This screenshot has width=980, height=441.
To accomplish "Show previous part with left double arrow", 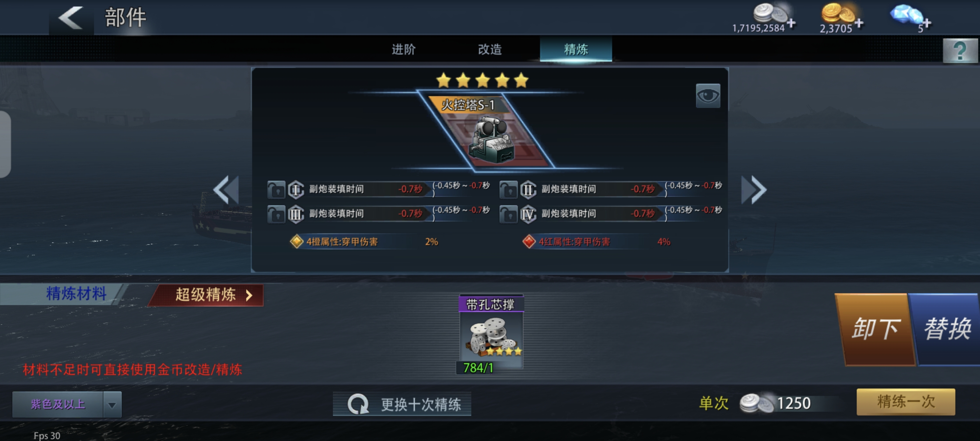I will (226, 189).
